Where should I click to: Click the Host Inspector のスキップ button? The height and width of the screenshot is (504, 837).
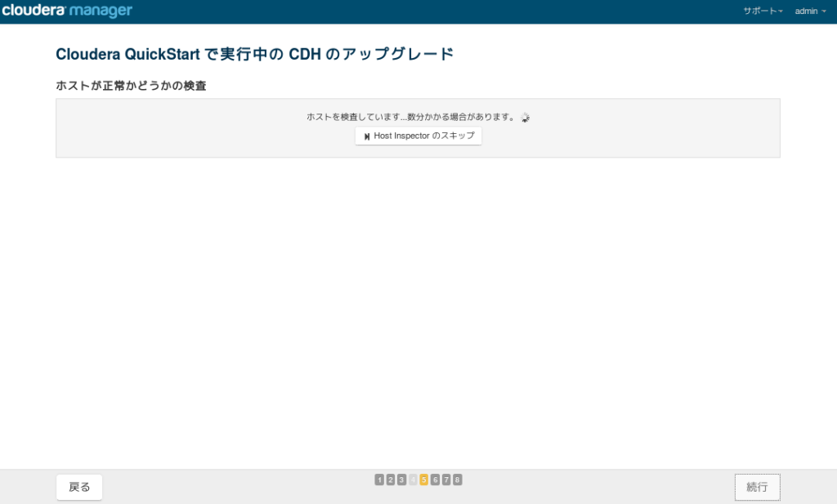click(x=418, y=136)
